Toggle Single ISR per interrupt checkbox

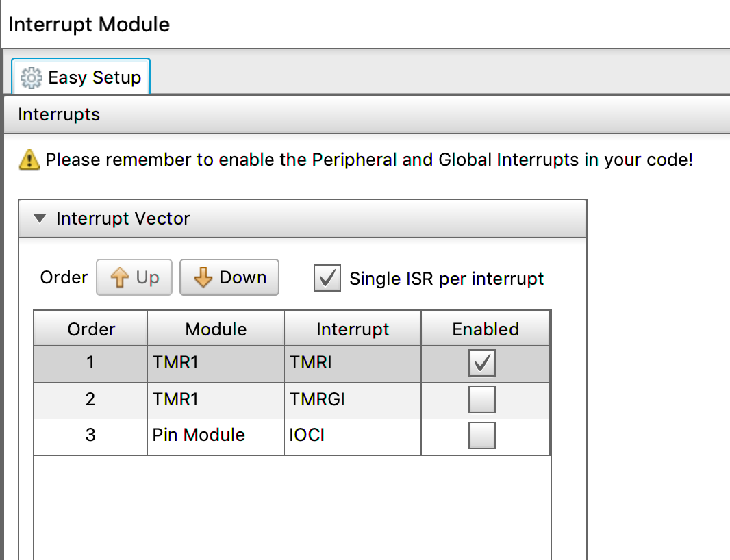coord(327,278)
